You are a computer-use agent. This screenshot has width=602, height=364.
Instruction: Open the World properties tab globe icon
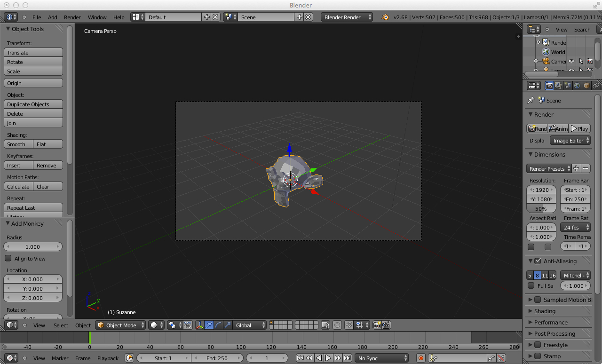click(x=577, y=86)
